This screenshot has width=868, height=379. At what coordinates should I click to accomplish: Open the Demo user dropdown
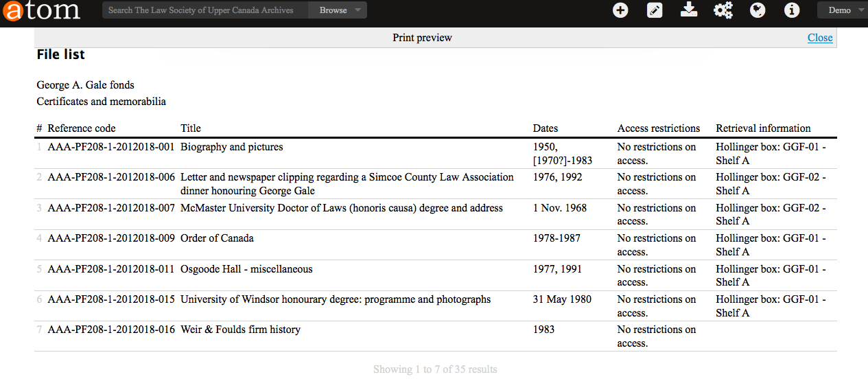[843, 10]
